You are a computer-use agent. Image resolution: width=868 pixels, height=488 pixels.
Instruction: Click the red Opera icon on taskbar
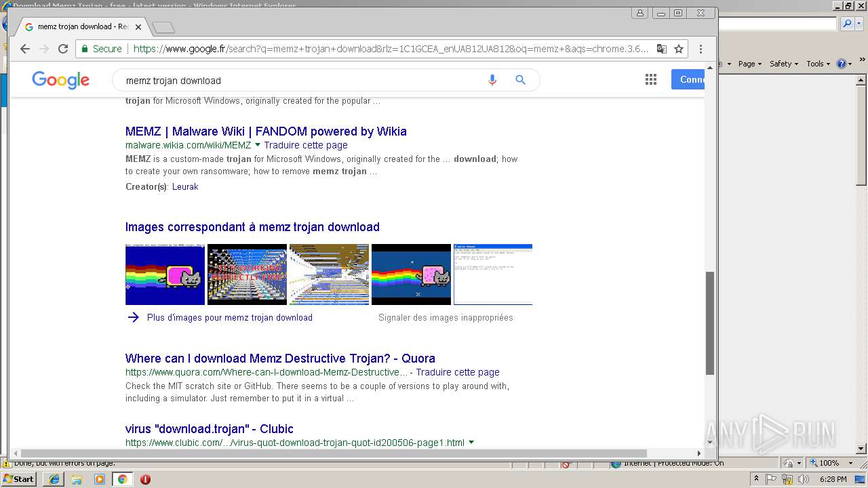145,479
